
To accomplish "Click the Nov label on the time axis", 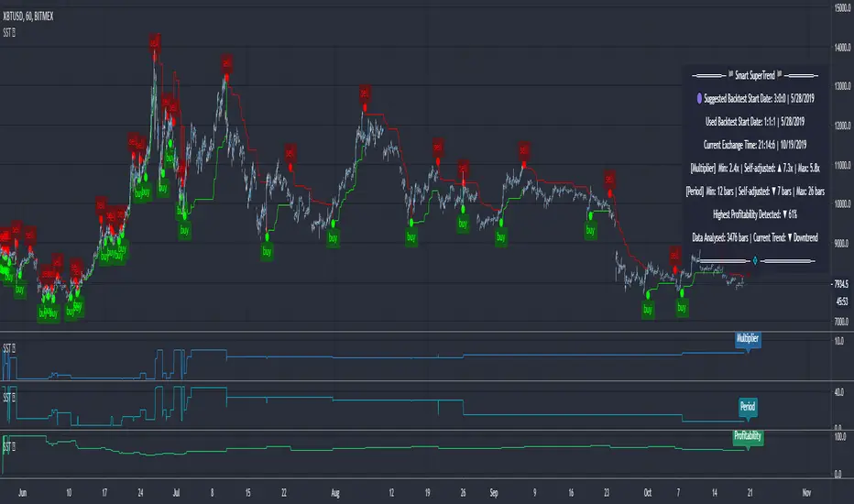I will pos(806,493).
